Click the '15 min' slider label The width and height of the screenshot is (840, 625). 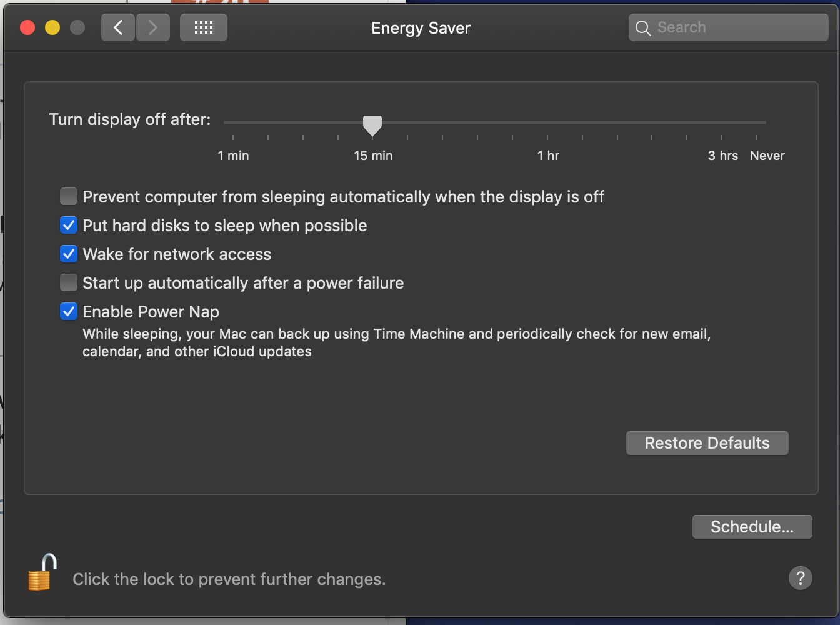coord(373,156)
